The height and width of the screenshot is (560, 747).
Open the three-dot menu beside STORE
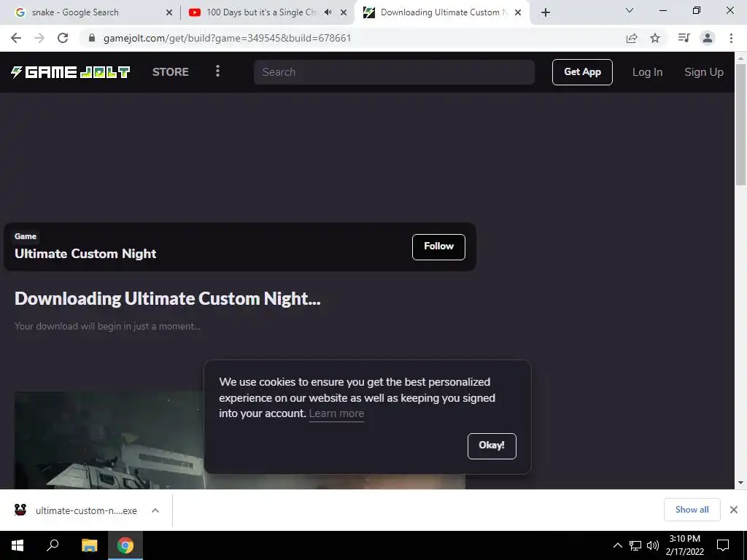217,71
